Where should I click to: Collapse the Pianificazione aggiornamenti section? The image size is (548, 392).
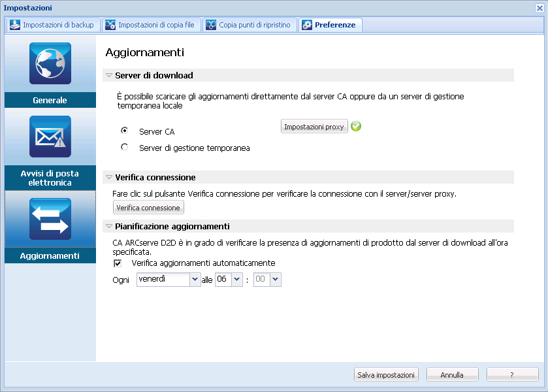pyautogui.click(x=109, y=226)
